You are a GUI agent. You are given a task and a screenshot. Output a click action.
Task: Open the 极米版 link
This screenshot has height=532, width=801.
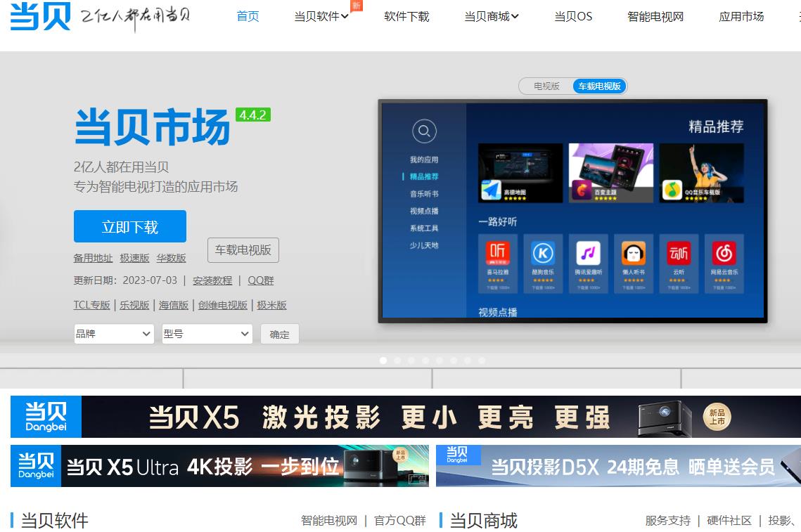(x=271, y=305)
